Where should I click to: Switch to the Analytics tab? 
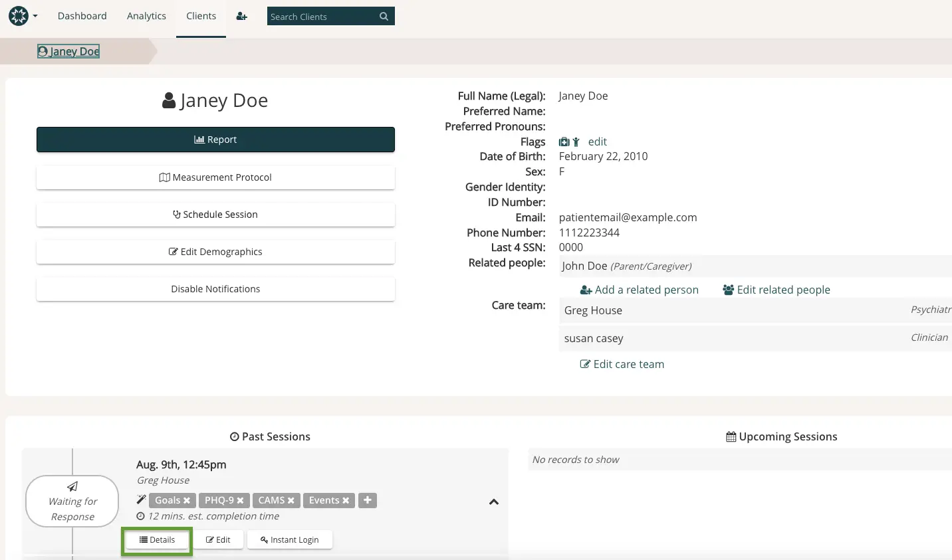click(x=146, y=16)
